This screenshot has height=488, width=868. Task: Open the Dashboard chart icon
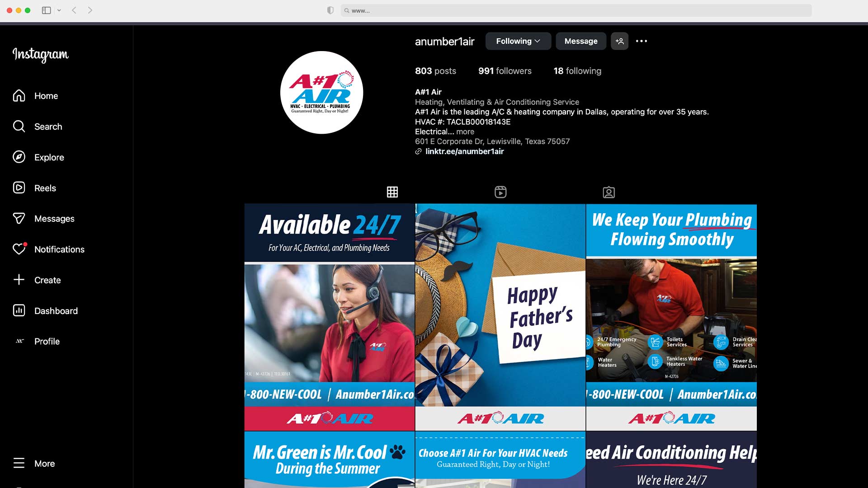19,311
